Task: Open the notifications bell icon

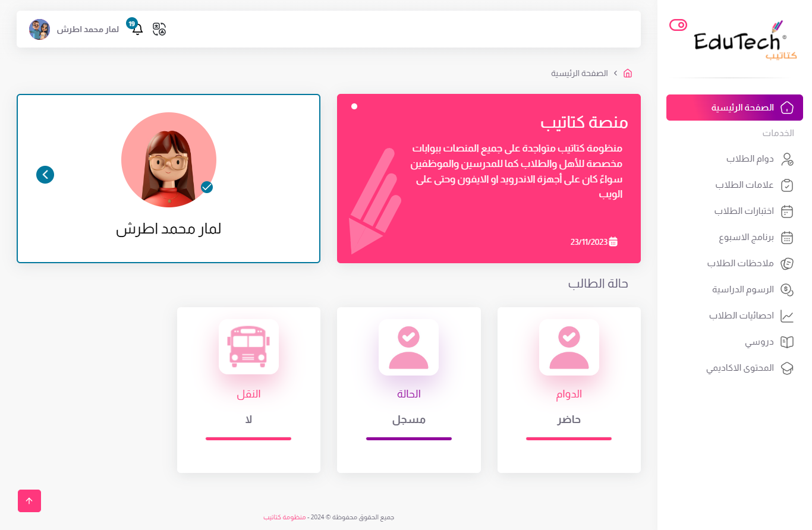Action: (137, 29)
